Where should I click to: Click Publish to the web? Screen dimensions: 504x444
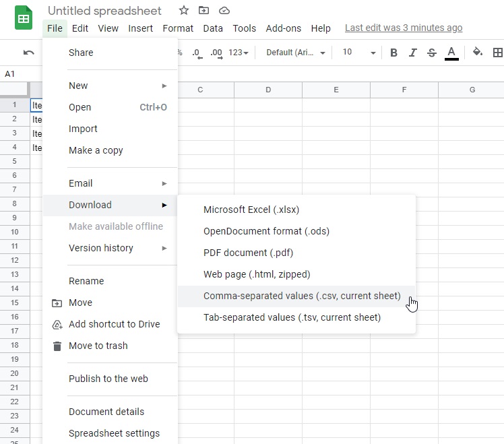[108, 379]
